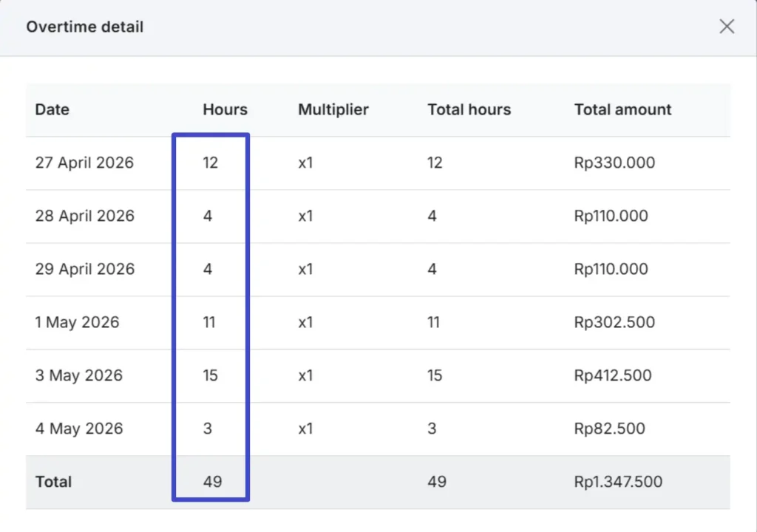Click multiplier x1 for 27 April 2026
The width and height of the screenshot is (757, 532).
(305, 163)
